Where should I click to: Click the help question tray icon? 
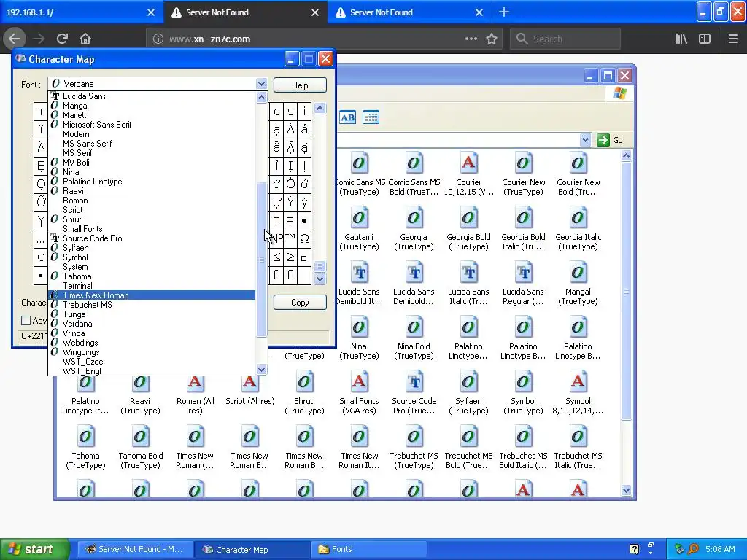point(634,549)
